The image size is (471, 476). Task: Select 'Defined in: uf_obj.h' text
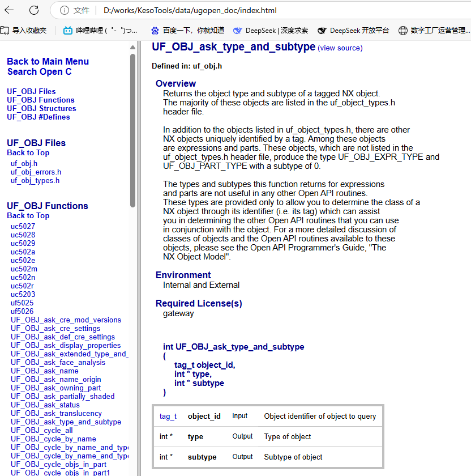[187, 66]
